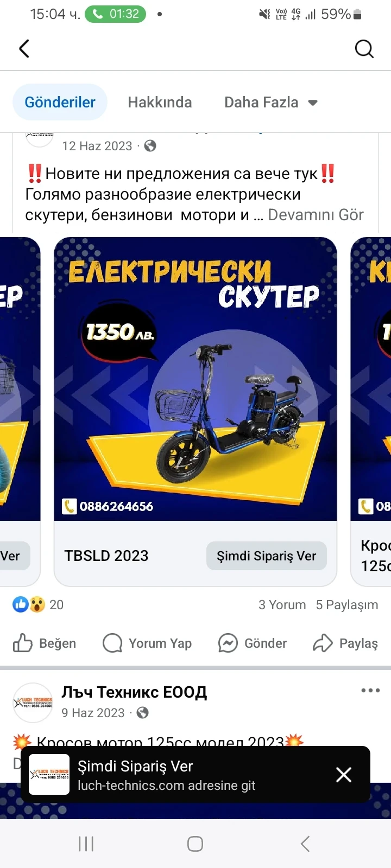
Task: Tap the Beğen thumbs-up icon
Action: pyautogui.click(x=23, y=643)
